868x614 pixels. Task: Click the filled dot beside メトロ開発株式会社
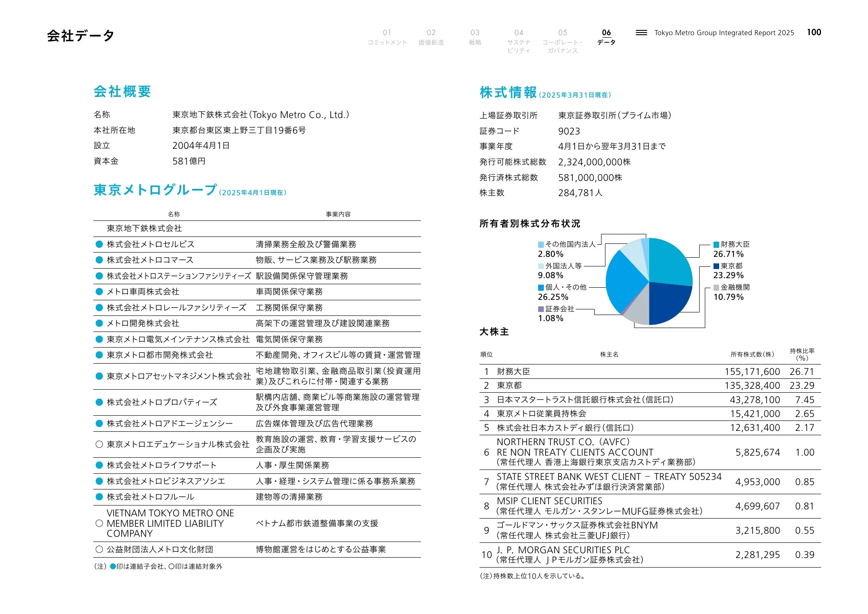point(99,323)
